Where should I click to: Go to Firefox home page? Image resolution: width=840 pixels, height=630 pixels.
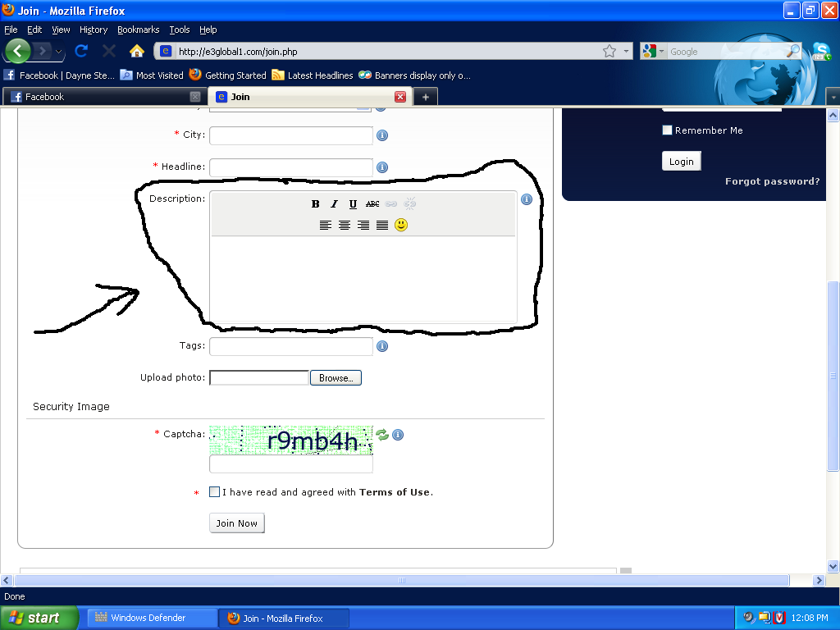tap(137, 51)
